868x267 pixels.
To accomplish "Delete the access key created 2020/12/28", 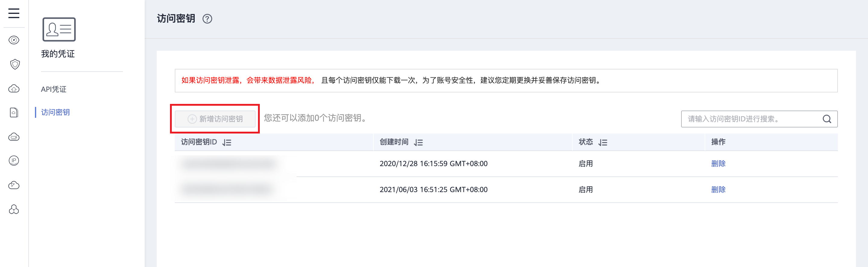I will click(x=718, y=164).
